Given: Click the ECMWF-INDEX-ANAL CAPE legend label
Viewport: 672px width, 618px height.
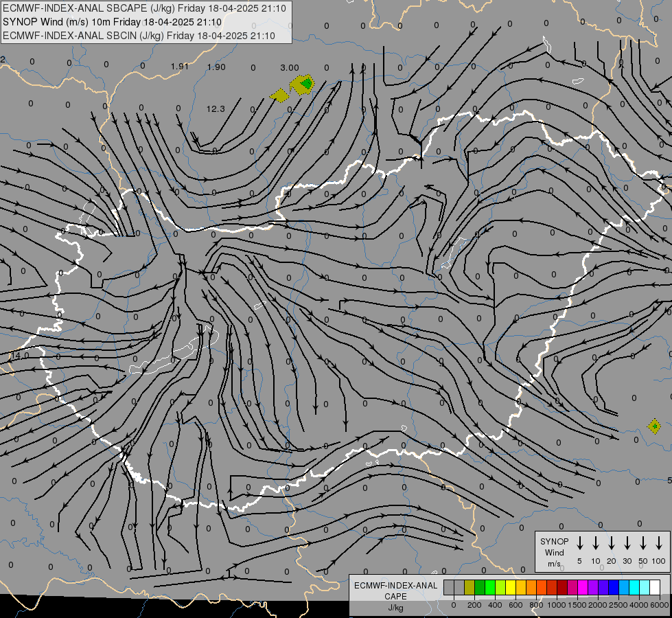Looking at the screenshot, I should pyautogui.click(x=395, y=597).
